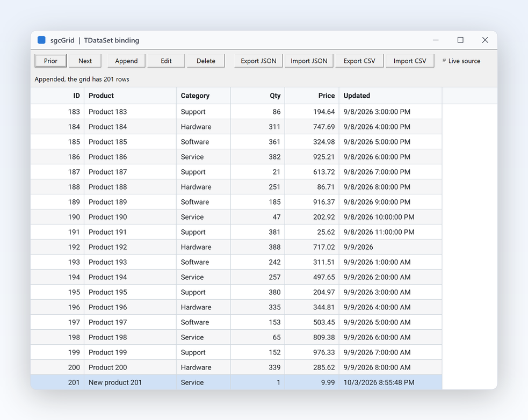The image size is (528, 420).
Task: Append a new row
Action: click(126, 61)
